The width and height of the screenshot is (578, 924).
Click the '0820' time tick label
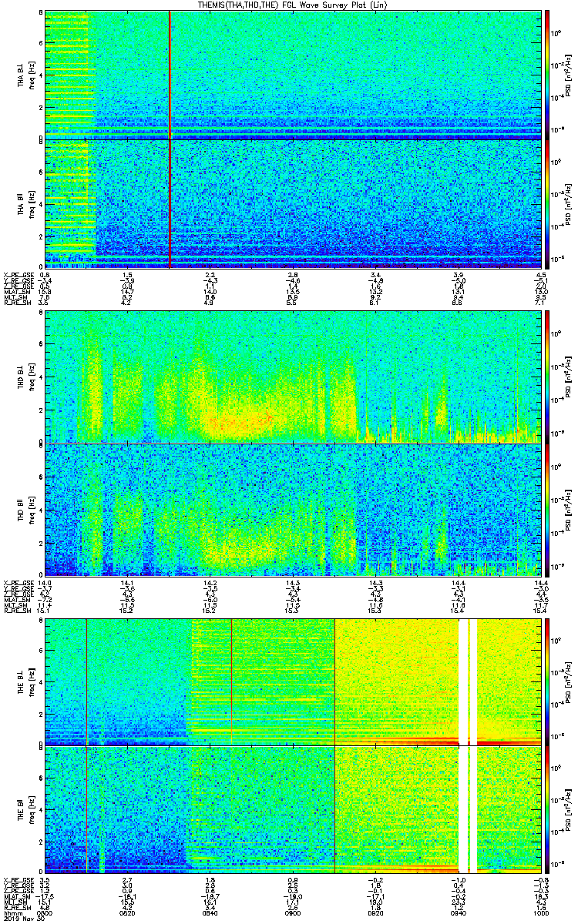[127, 913]
